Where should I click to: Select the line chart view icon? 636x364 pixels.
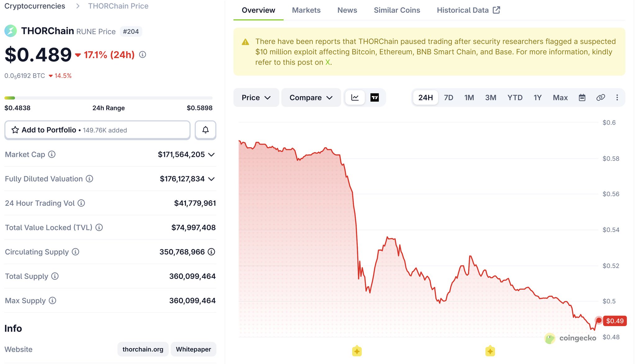[355, 98]
